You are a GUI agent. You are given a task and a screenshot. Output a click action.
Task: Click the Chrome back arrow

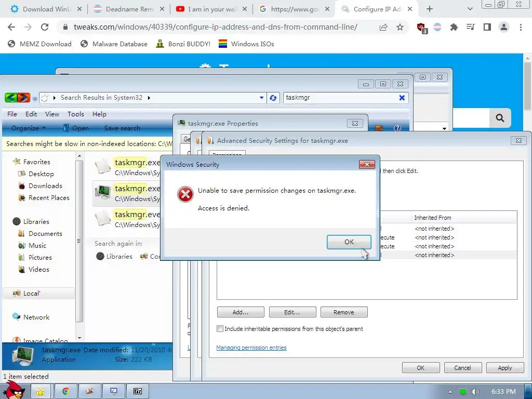11,27
